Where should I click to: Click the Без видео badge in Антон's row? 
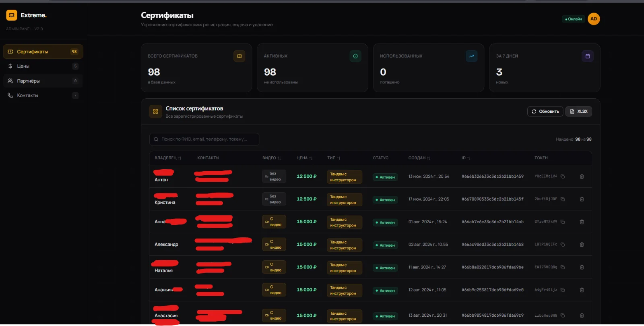pos(274,176)
